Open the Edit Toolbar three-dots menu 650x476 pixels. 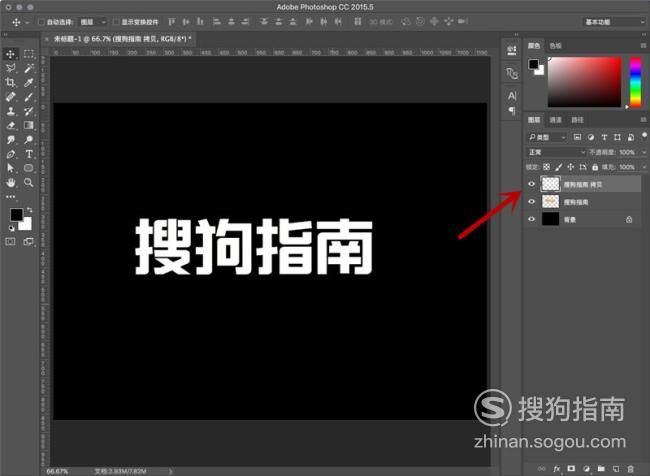pos(10,197)
